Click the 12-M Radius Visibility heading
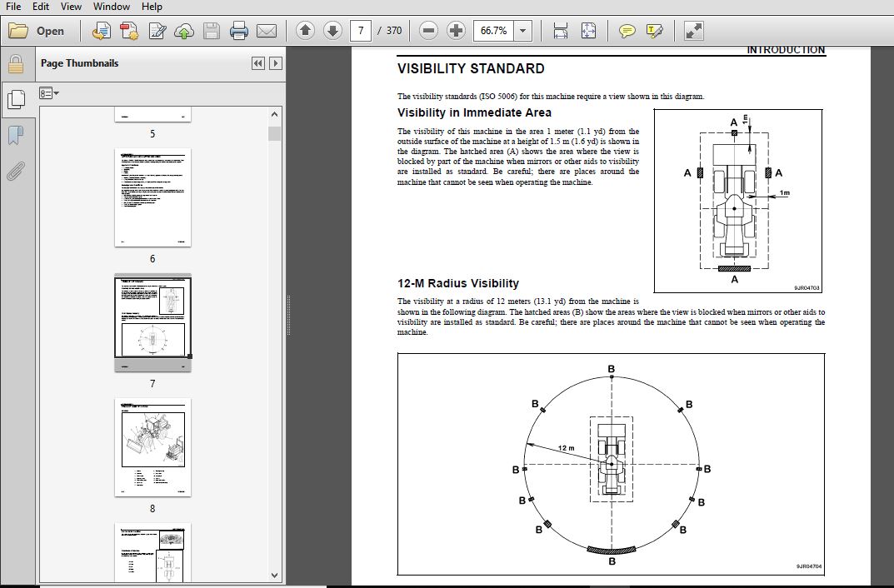This screenshot has width=894, height=588. point(458,283)
